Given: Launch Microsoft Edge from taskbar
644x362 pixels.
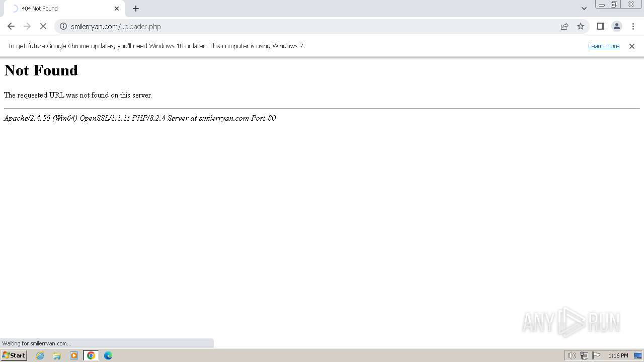Looking at the screenshot, I should [x=108, y=355].
